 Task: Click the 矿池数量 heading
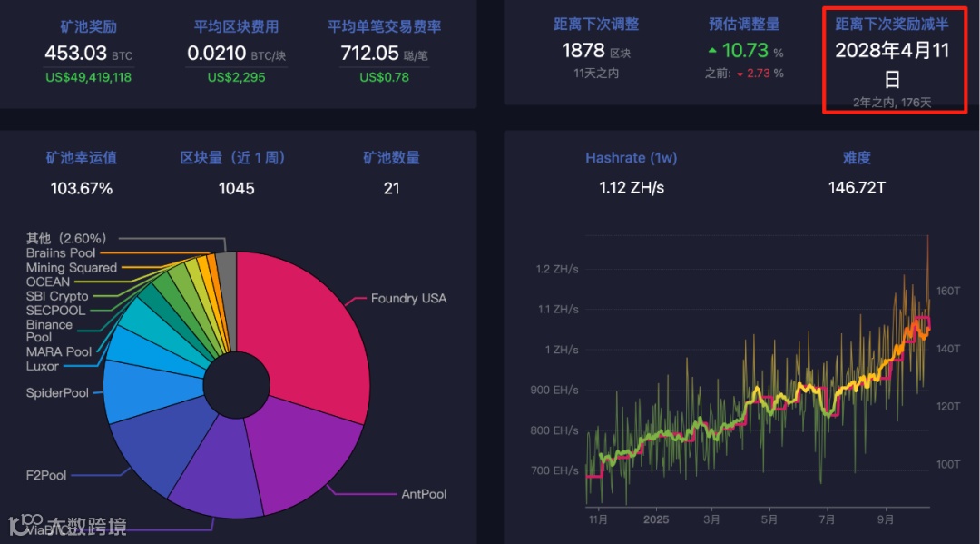click(391, 158)
